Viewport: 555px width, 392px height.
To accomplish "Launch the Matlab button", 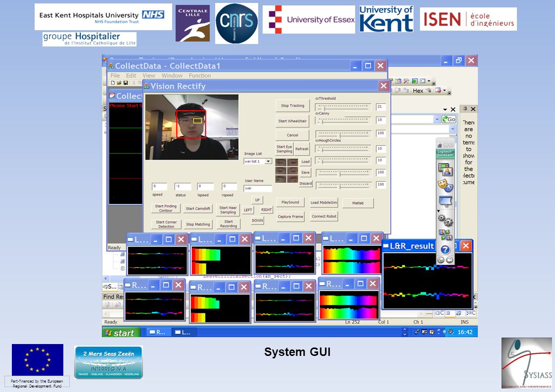I will click(358, 203).
